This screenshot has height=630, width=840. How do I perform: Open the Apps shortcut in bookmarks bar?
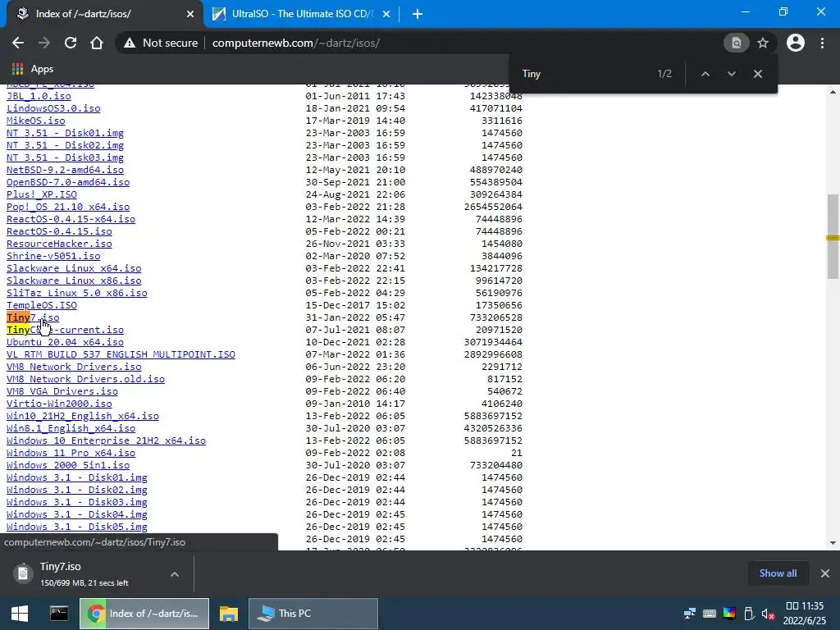33,69
